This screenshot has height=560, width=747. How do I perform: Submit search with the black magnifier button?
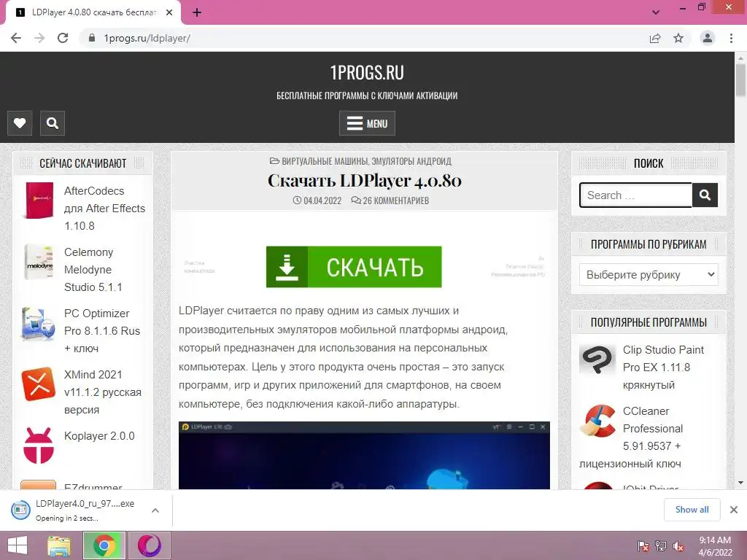tap(705, 195)
